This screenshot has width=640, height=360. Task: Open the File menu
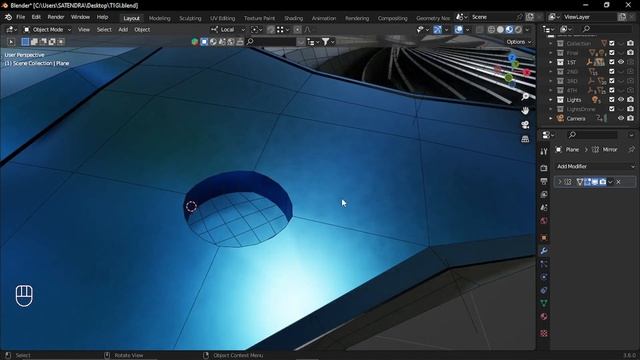(x=20, y=17)
